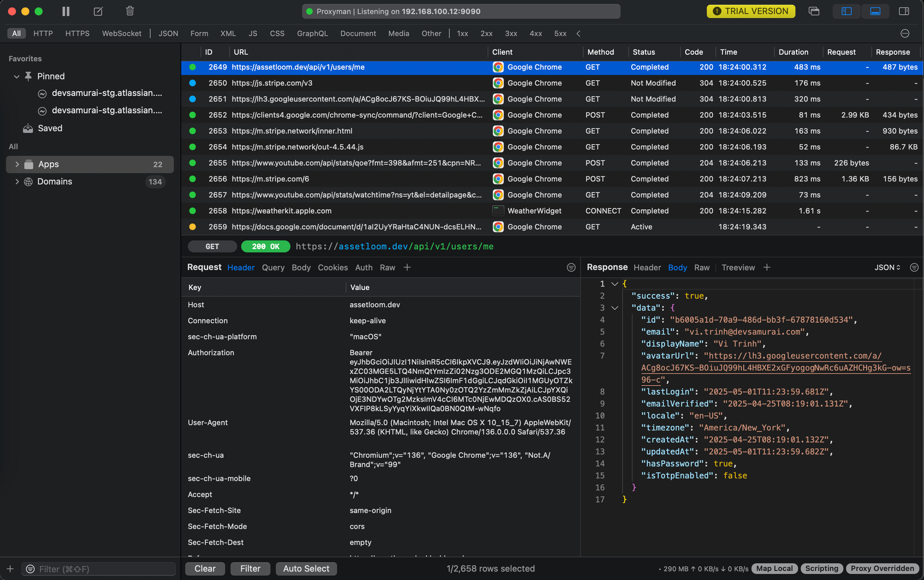Viewport: 924px width, 580px height.
Task: Click the TRIAL VERSION badge
Action: [751, 11]
